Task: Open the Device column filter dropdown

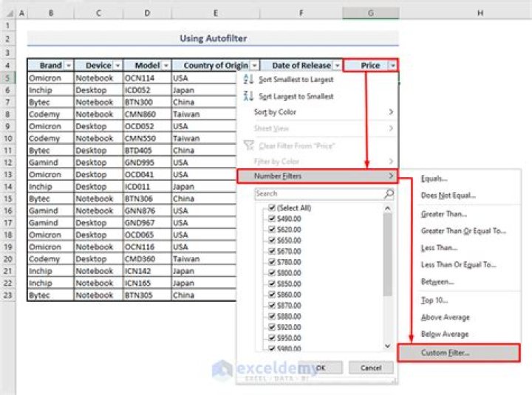Action: tap(117, 66)
